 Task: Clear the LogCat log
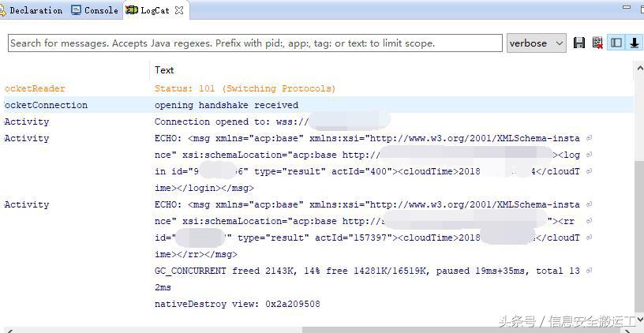click(x=597, y=43)
